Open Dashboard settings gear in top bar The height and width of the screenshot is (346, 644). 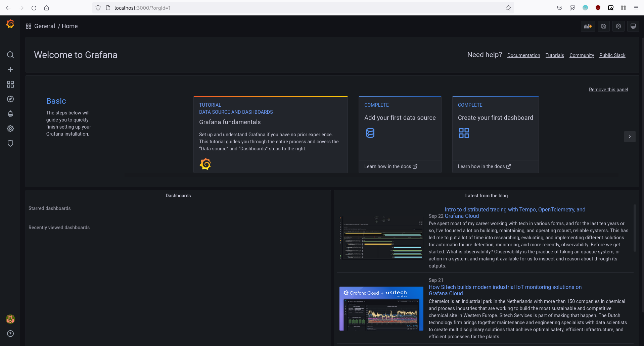point(618,26)
